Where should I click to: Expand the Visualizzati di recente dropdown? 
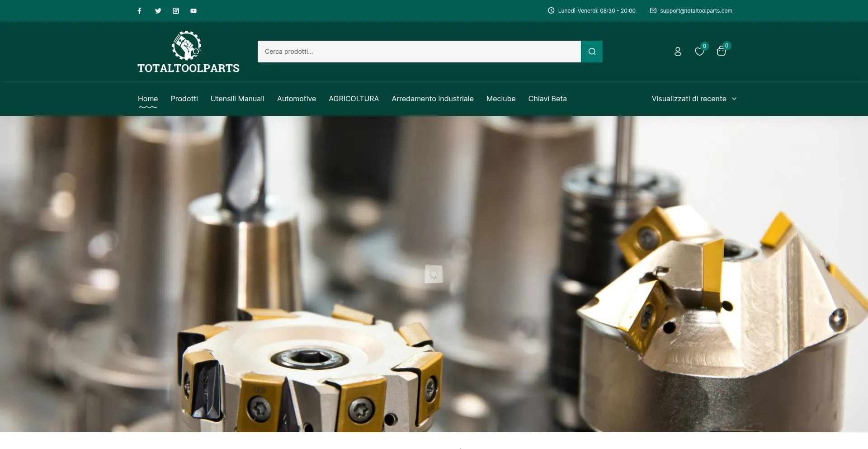click(689, 99)
